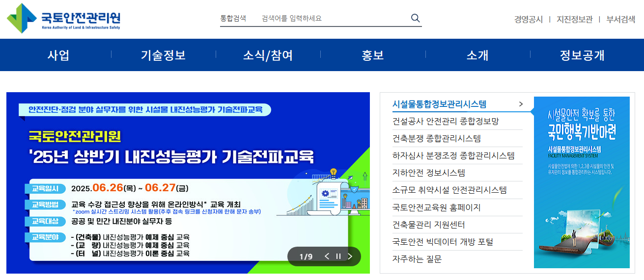Go to previous banner slide
This screenshot has height=280, width=644.
(327, 256)
